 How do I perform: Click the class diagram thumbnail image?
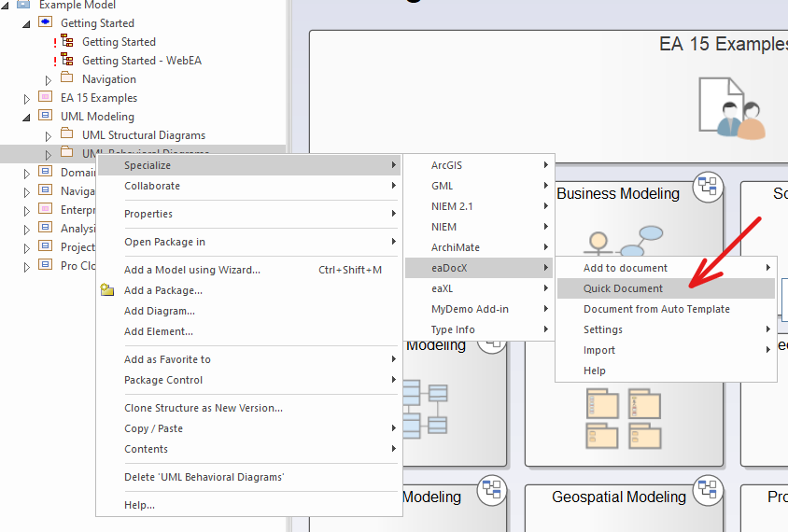pyautogui.click(x=425, y=409)
